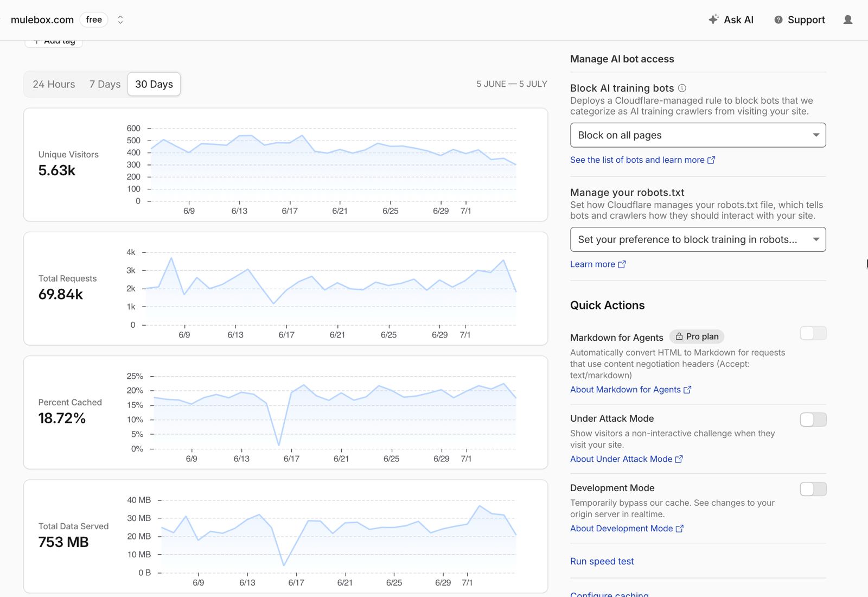868x597 pixels.
Task: Click the Unique Visitors chart area
Action: (x=332, y=166)
